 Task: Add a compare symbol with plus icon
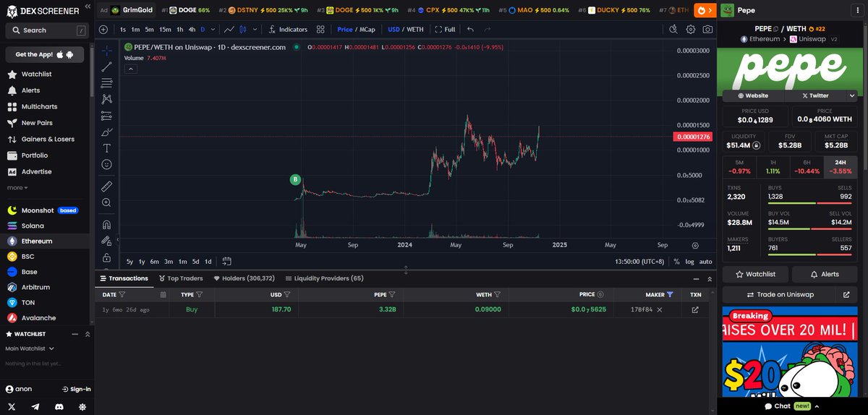point(103,30)
